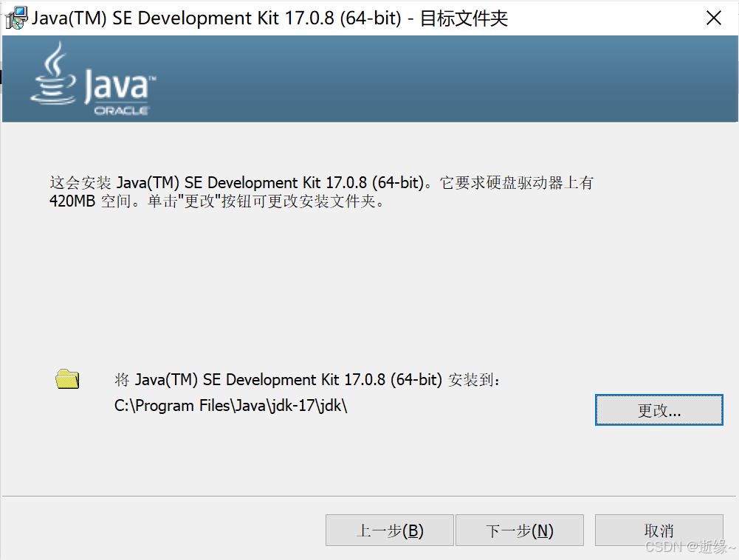Click the installer icon in the title bar

click(16, 18)
